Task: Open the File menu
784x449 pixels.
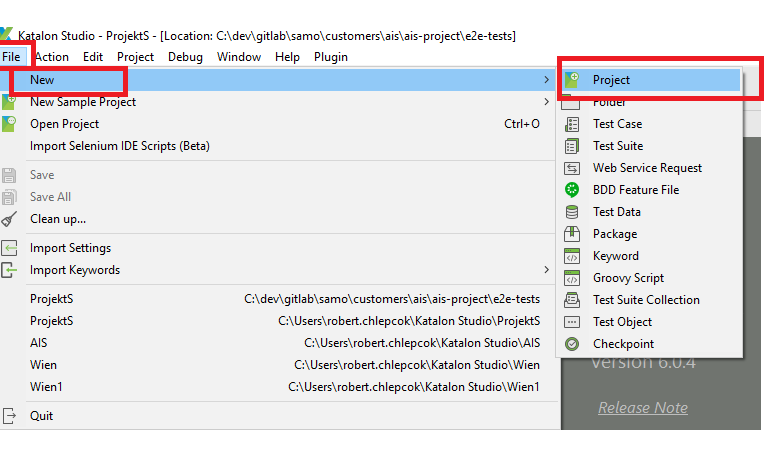Action: click(11, 57)
